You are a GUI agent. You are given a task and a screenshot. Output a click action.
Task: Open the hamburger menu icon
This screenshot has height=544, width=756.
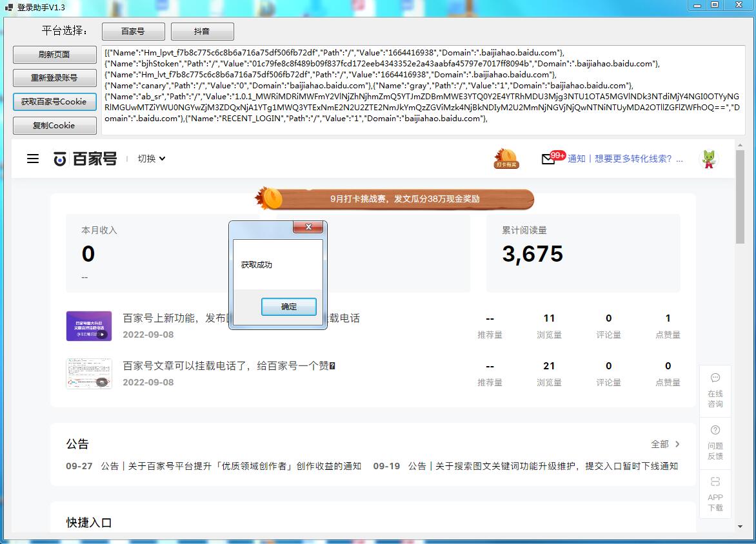click(33, 159)
